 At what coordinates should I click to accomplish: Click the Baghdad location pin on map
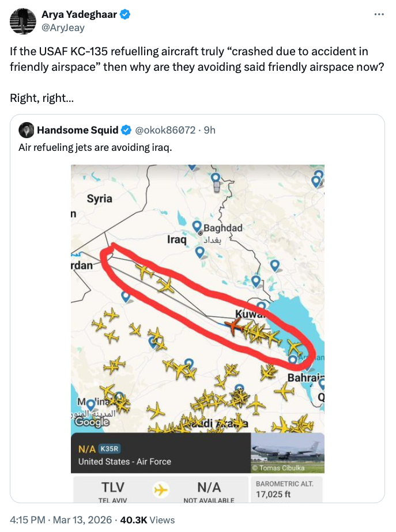[x=197, y=226]
